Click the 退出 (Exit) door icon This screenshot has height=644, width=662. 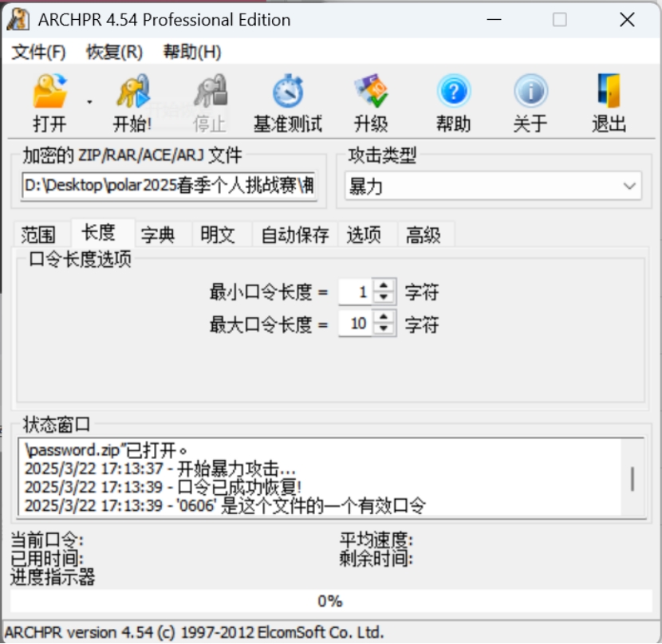(609, 90)
